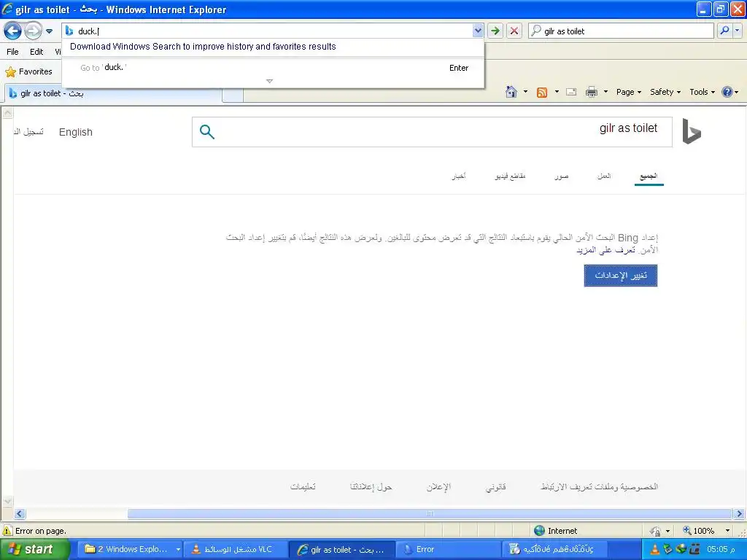The width and height of the screenshot is (747, 560).
Task: Click the search magnifier button in toolbar
Action: [x=724, y=31]
